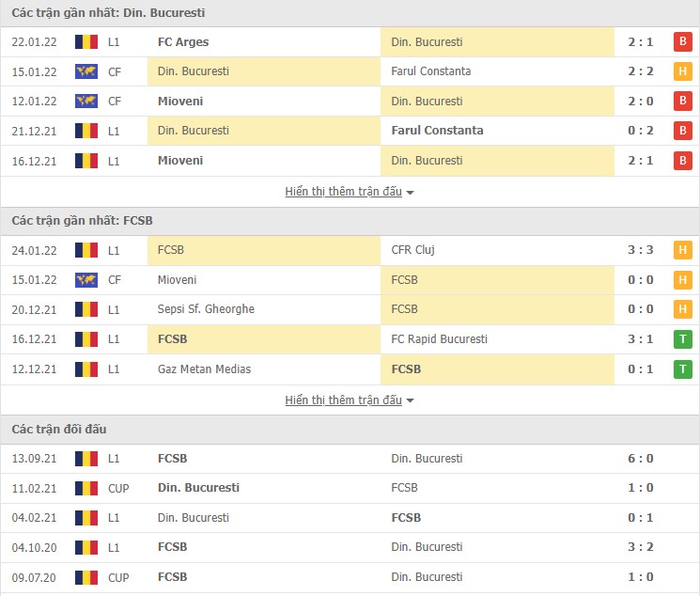This screenshot has width=700, height=596.
Task: Click the 6 : 0 score of FCSB match
Action: [639, 459]
